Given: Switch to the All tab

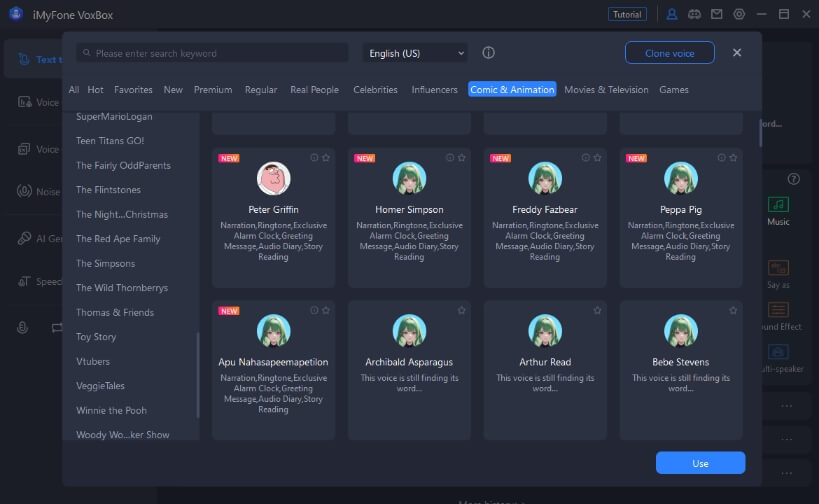Looking at the screenshot, I should coord(74,90).
